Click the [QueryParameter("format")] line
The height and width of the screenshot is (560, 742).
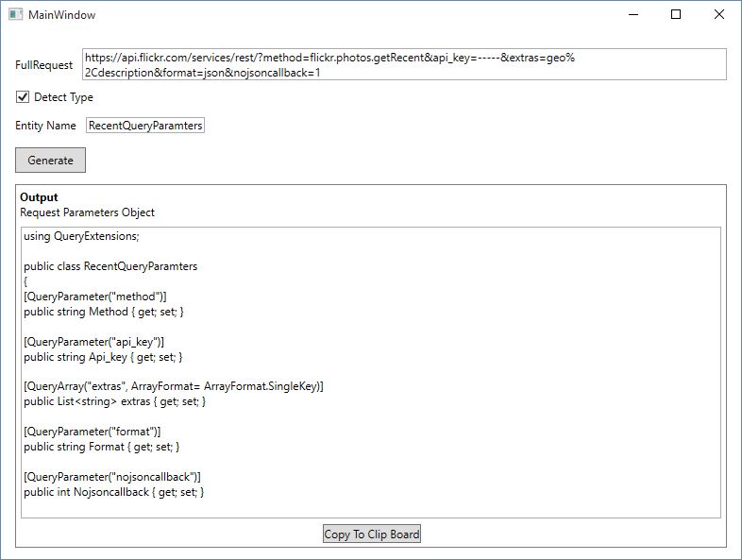coord(93,432)
